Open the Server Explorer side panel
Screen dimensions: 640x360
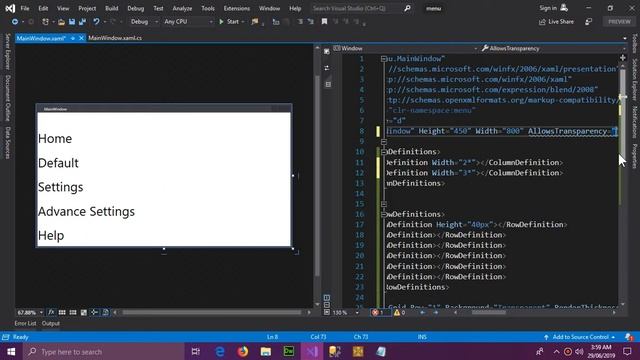click(7, 52)
